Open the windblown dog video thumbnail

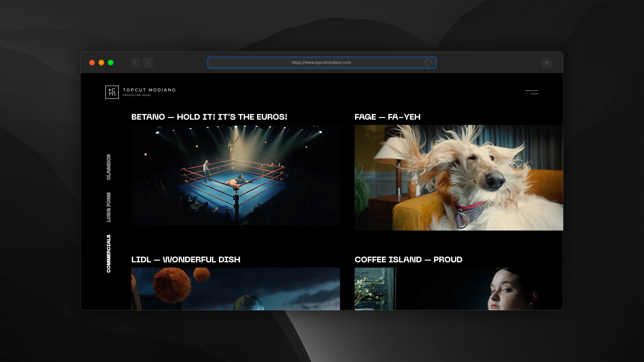tap(458, 177)
